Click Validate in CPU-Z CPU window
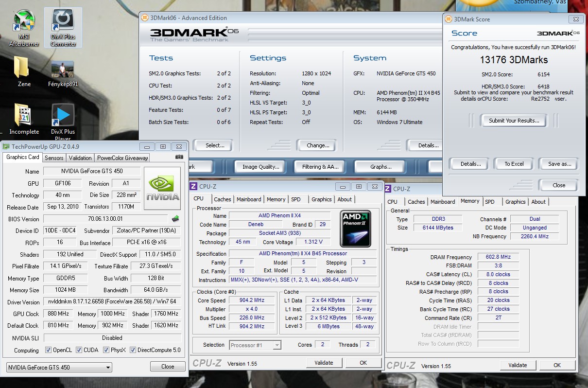Viewport: 588px width, 388px height. point(324,363)
